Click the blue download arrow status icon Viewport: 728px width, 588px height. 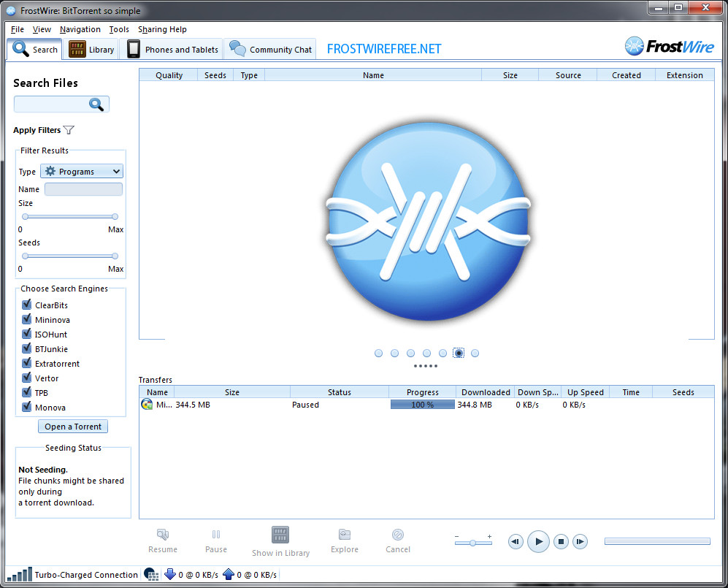tap(170, 574)
